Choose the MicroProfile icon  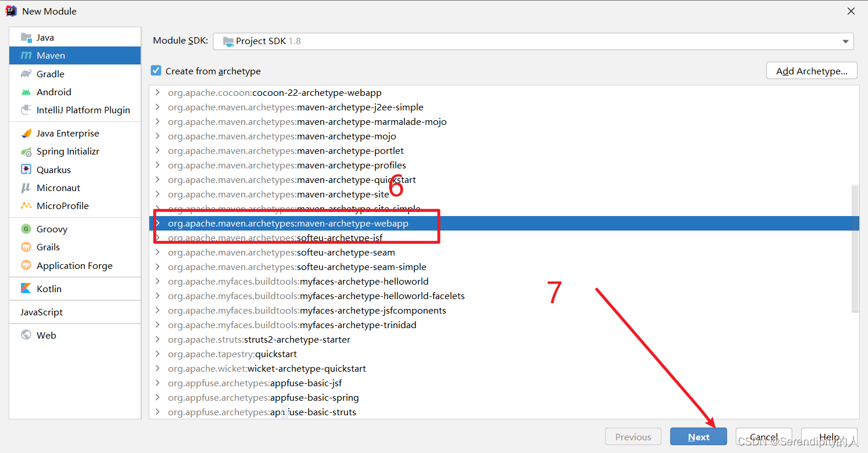pos(26,206)
